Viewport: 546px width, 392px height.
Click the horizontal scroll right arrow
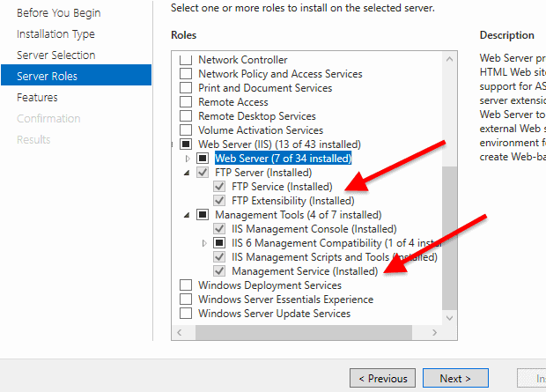tap(434, 332)
